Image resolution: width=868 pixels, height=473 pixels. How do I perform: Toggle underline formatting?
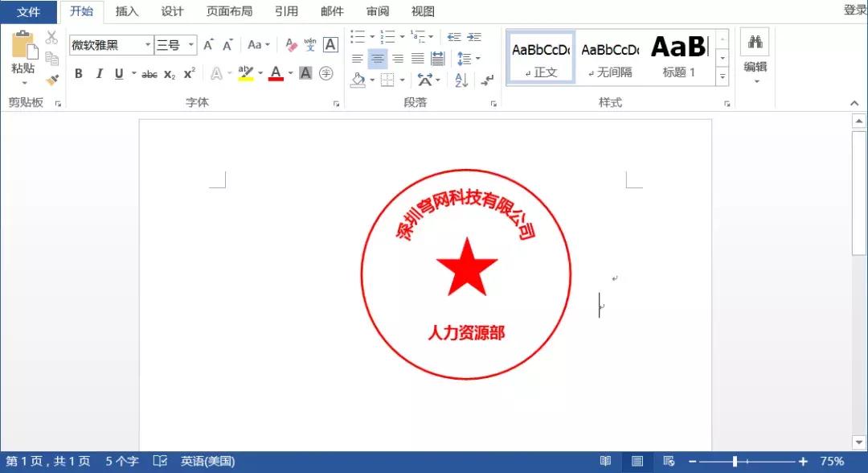117,73
